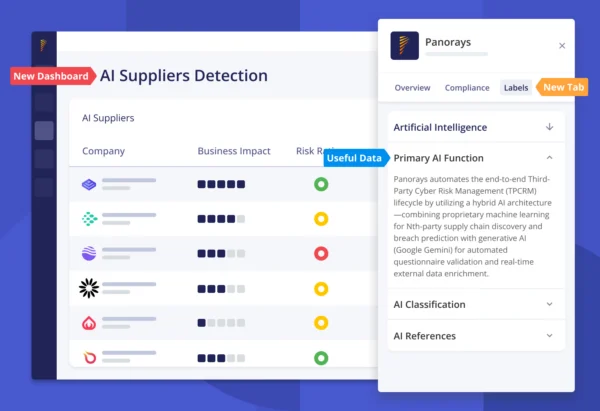Viewport: 600px width, 411px height.
Task: Click the green risk rating in the swirl-logo row
Action: pyautogui.click(x=321, y=358)
